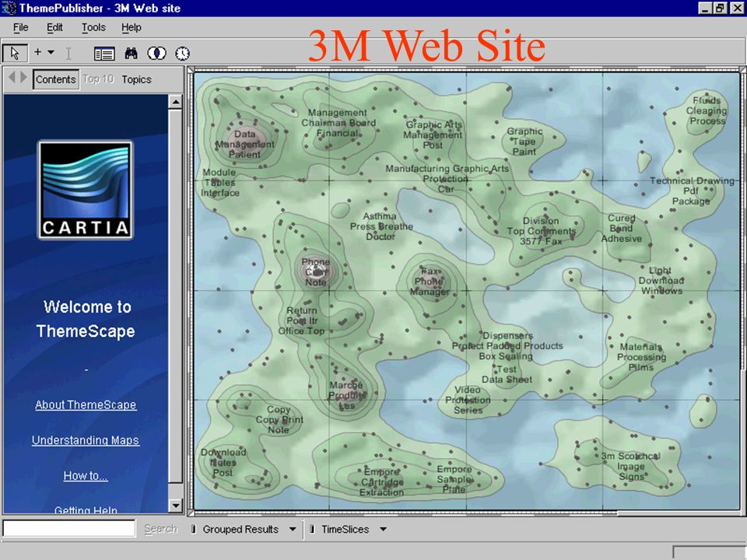Click the Welcome to ThemeScape heading
This screenshot has width=747, height=560.
[86, 319]
